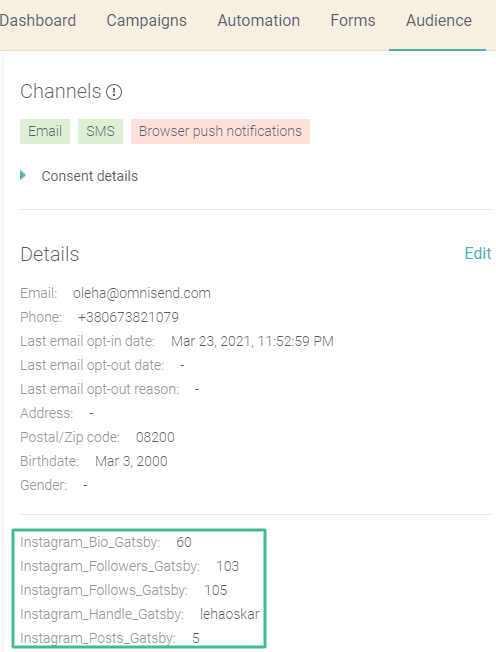
Task: Click the postal code 08200
Action: [x=155, y=437]
